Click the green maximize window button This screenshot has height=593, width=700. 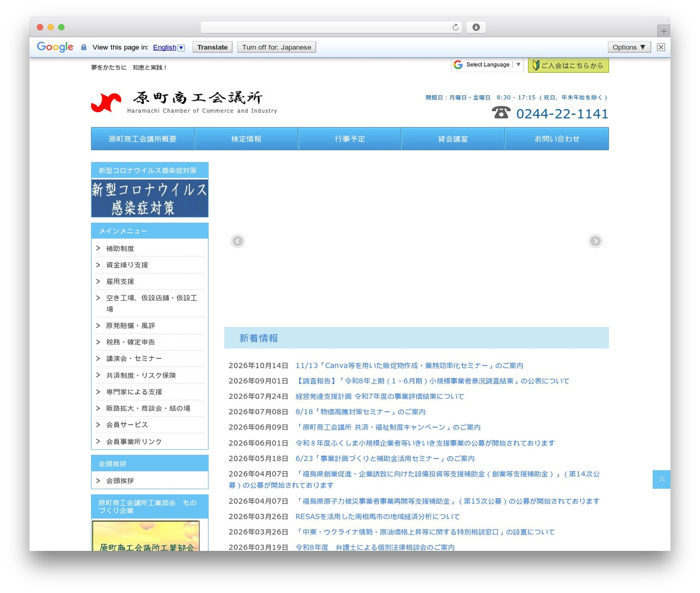click(x=61, y=27)
